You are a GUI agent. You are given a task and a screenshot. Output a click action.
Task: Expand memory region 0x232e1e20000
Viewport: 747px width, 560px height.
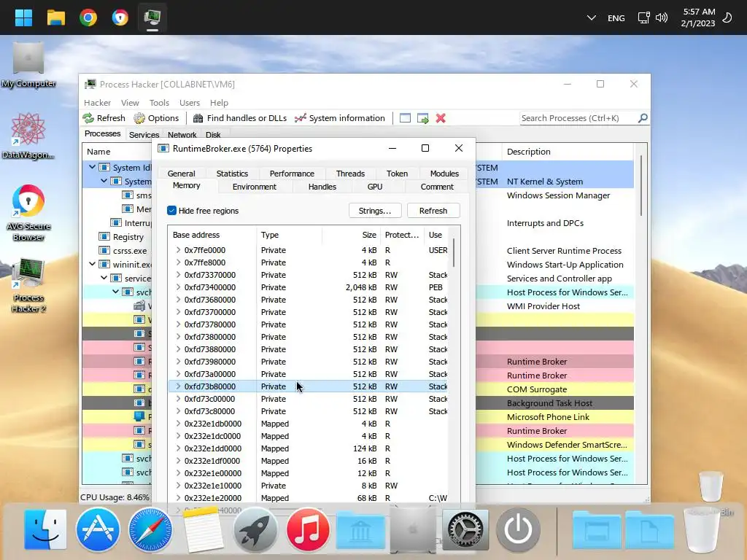[178, 497]
